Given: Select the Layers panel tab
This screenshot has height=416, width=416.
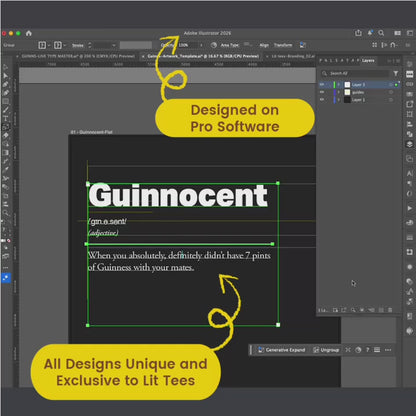Looking at the screenshot, I should [x=368, y=60].
